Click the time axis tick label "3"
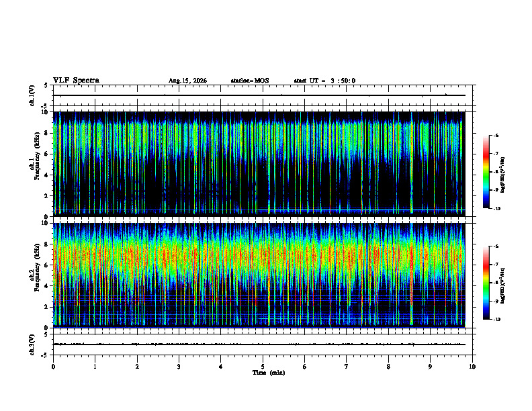532x411 pixels. 179,366
